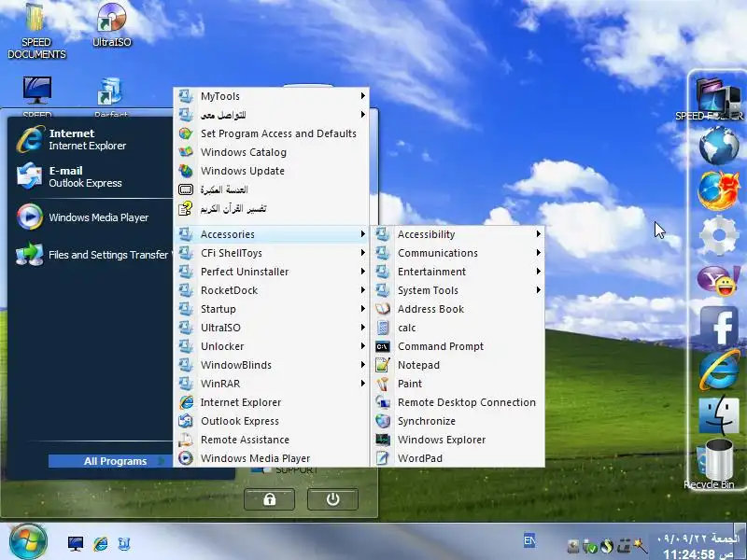Launch Remote Assistance
Screen dimensions: 747x560
tap(272, 440)
